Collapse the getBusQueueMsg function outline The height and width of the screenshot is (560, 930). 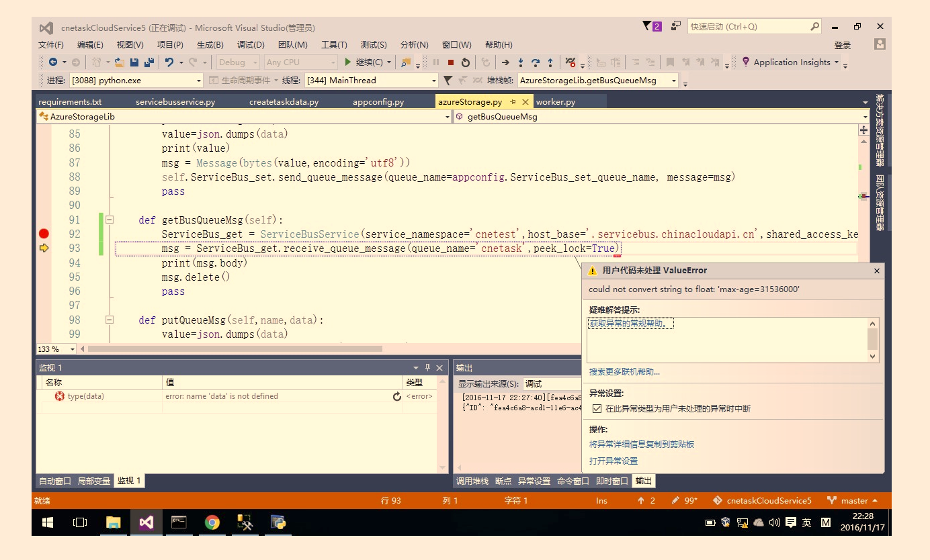(109, 220)
